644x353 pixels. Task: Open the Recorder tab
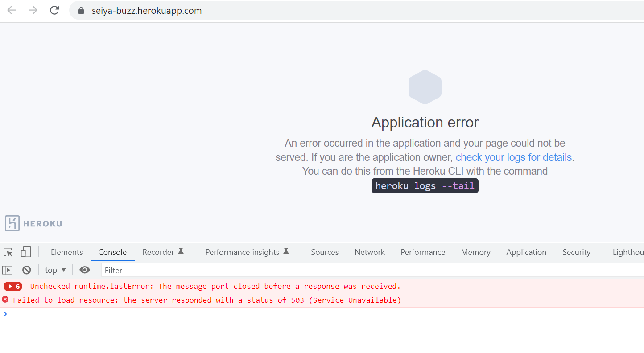coord(163,252)
